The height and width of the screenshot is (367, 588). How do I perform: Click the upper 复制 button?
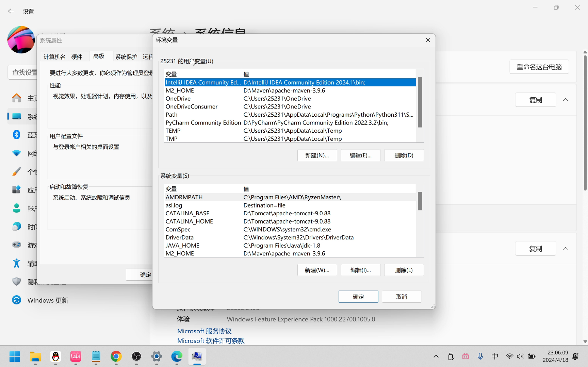tap(536, 100)
